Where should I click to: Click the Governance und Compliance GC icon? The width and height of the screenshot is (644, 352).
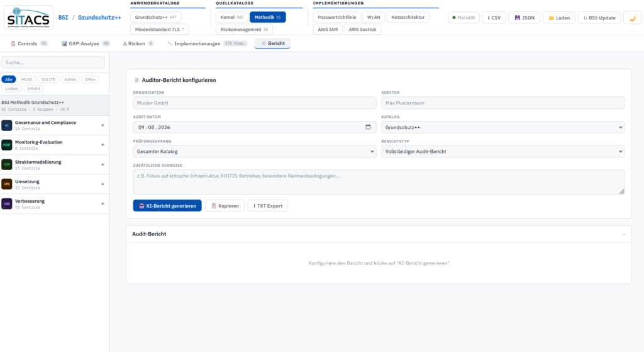pyautogui.click(x=7, y=125)
